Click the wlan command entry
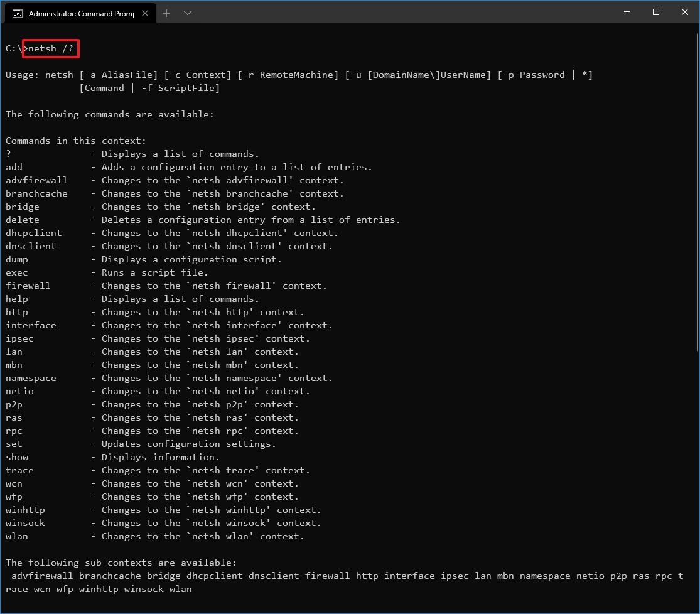The height and width of the screenshot is (614, 700). 16,536
